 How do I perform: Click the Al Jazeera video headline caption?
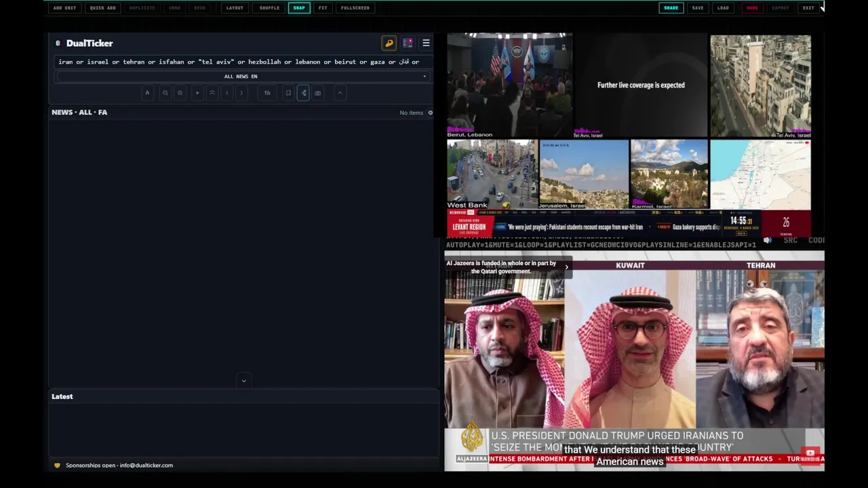pyautogui.click(x=617, y=441)
